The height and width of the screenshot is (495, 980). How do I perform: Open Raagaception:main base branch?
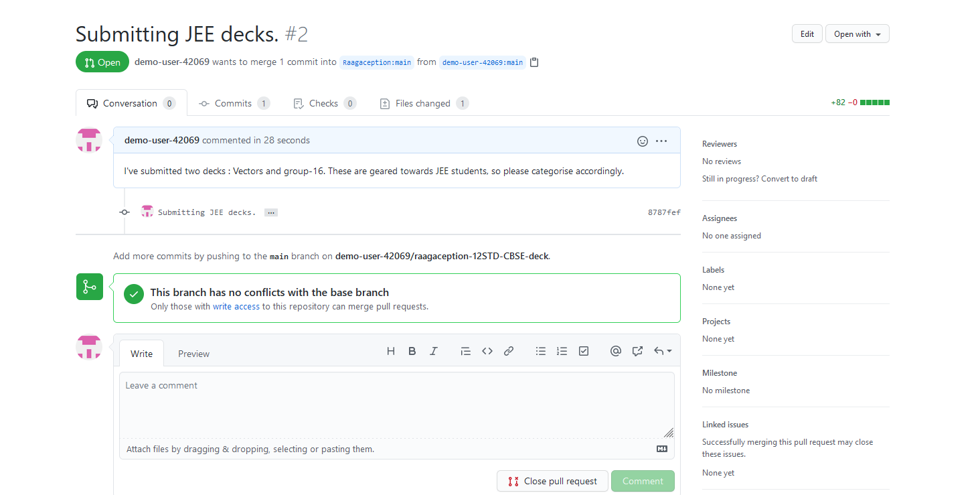coord(377,62)
